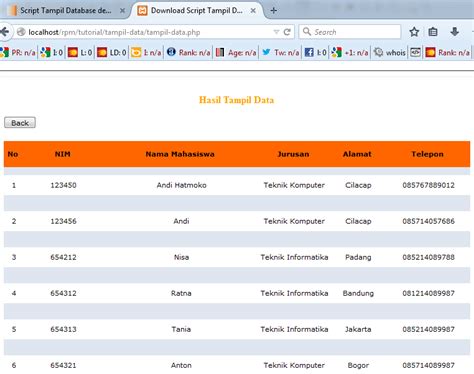Click the page source code icon
This screenshot has width=474, height=374.
(415, 52)
